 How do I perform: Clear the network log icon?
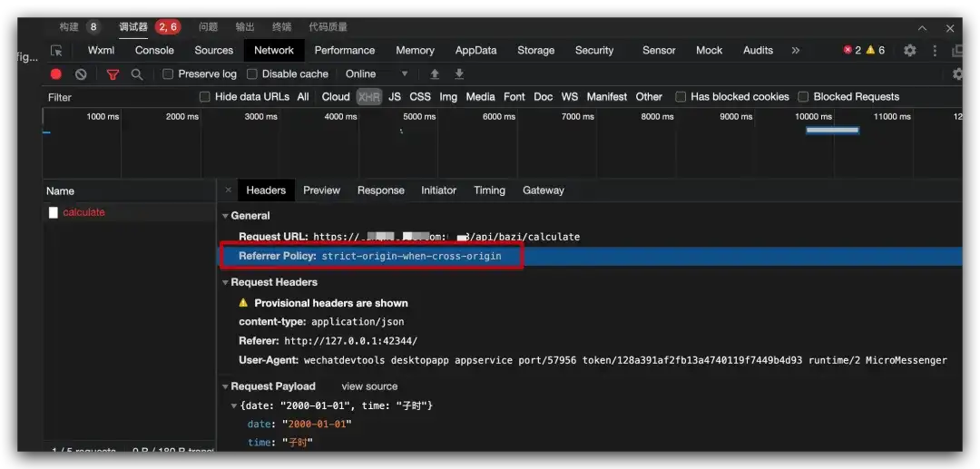[81, 74]
